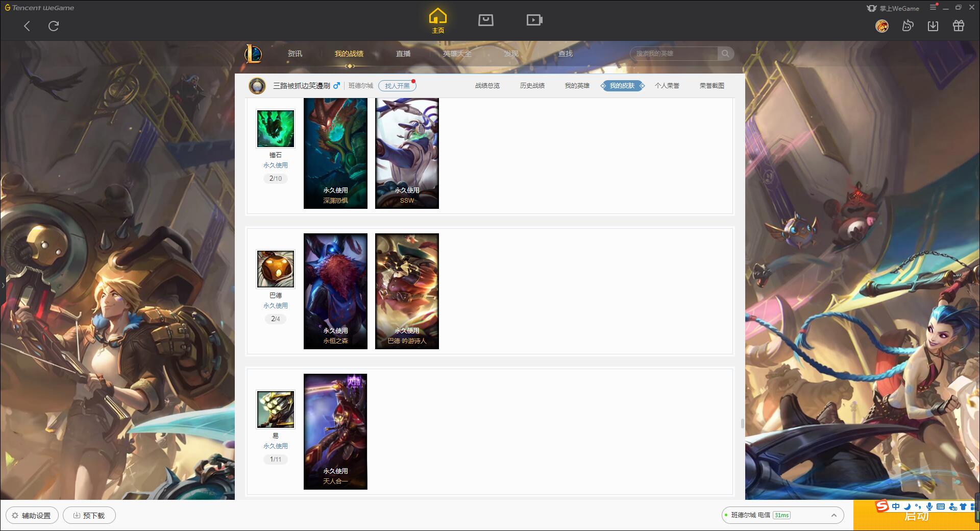
Task: Open the 我的英雄 sub-tab
Action: point(577,86)
